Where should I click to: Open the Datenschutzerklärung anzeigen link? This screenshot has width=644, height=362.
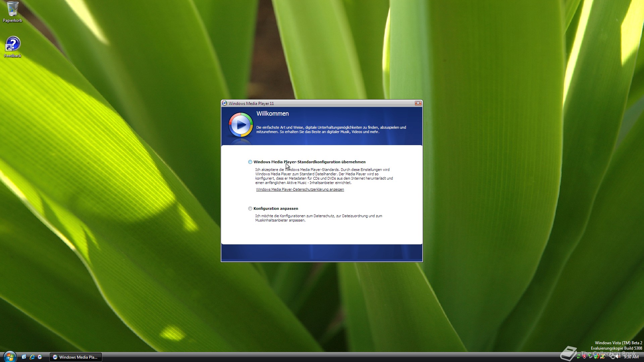point(300,189)
